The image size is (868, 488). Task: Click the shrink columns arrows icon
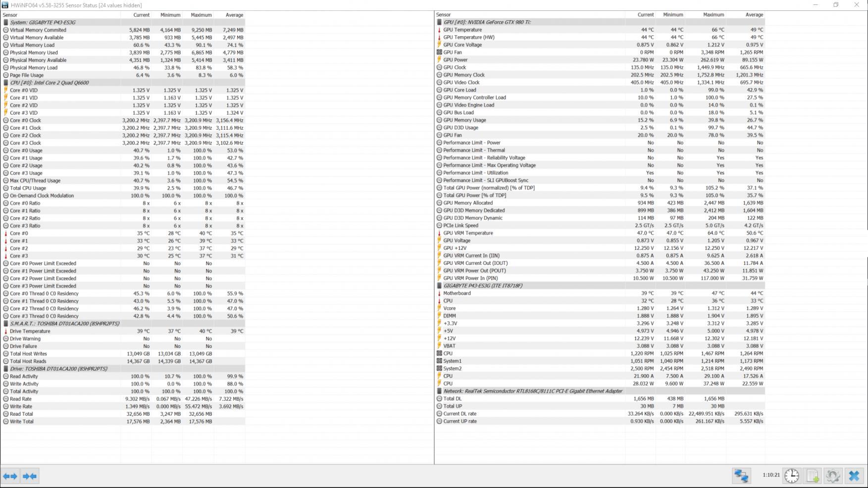click(x=30, y=476)
